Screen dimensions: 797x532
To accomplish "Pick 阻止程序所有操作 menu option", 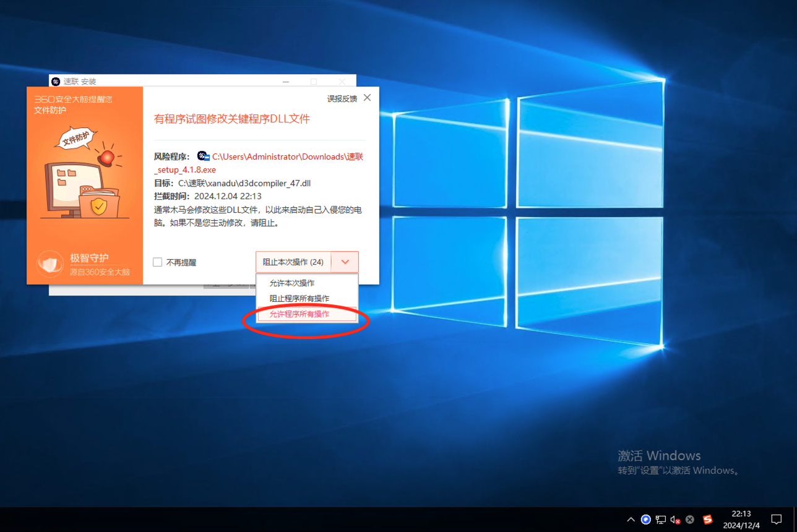I will tap(307, 299).
